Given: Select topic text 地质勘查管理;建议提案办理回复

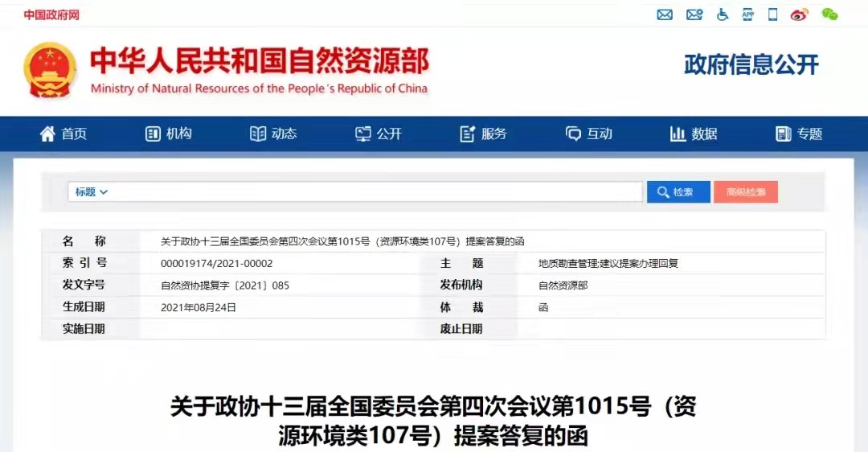Looking at the screenshot, I should tap(608, 264).
